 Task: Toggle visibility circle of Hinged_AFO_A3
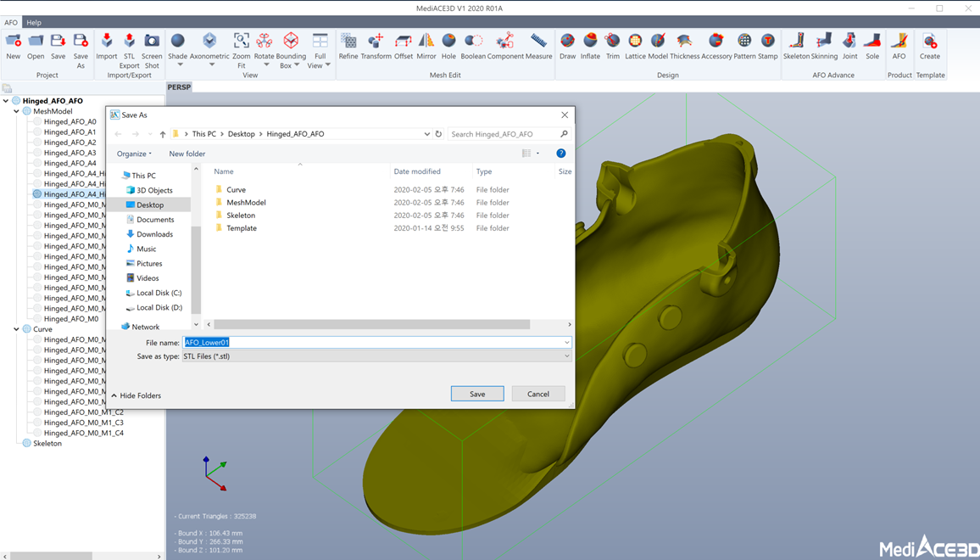pyautogui.click(x=37, y=153)
